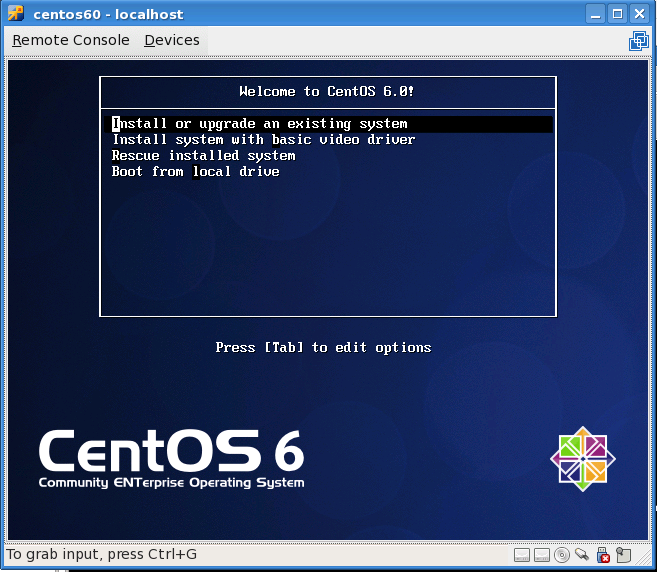Open the Remote Console menu
Viewport: 657px width, 572px height.
[x=71, y=41]
